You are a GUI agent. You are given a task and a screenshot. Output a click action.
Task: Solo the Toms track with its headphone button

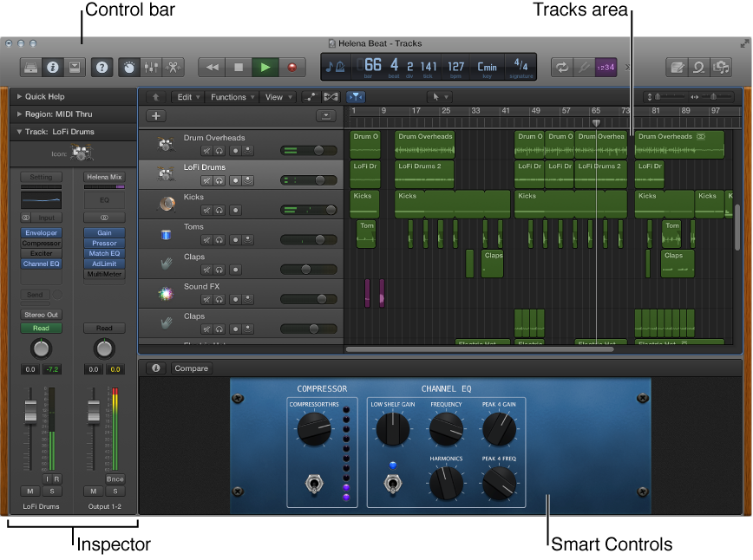[x=219, y=238]
